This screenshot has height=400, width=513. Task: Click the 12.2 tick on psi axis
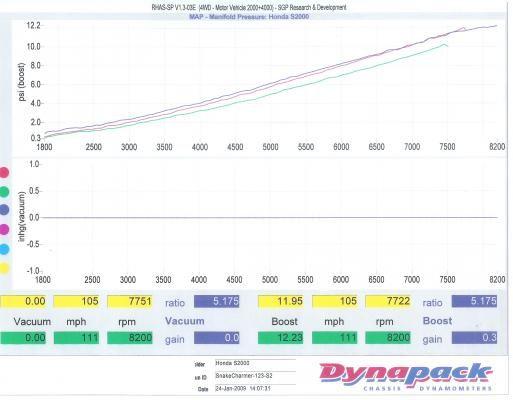click(x=33, y=25)
